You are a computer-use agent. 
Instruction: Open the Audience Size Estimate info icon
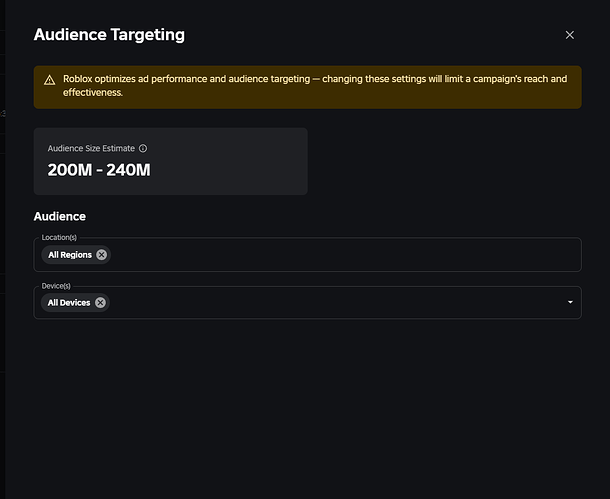pos(143,149)
